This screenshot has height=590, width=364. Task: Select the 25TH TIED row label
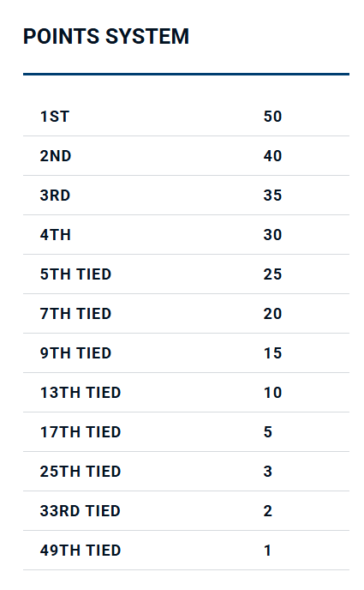point(81,472)
